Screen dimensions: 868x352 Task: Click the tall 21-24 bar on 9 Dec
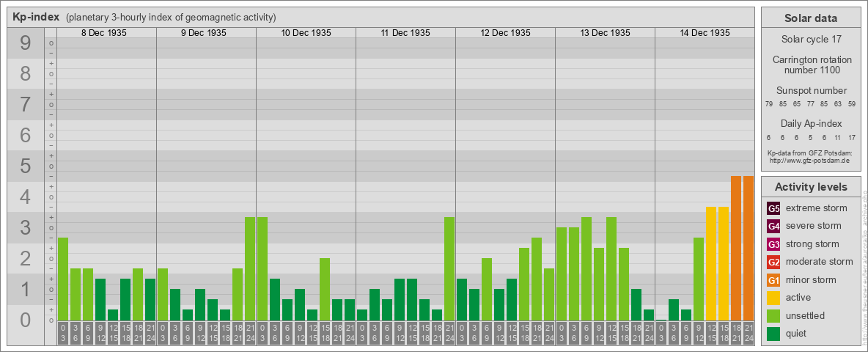pyautogui.click(x=250, y=268)
